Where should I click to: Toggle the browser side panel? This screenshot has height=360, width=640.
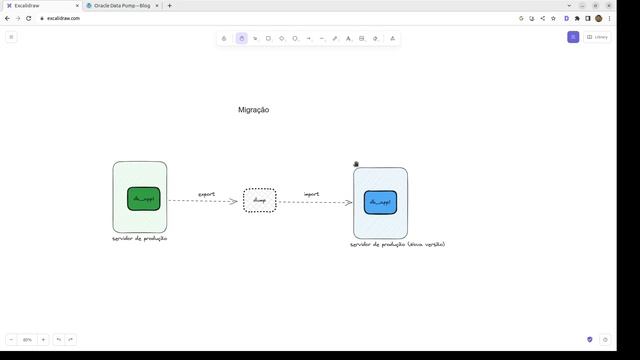tap(588, 18)
